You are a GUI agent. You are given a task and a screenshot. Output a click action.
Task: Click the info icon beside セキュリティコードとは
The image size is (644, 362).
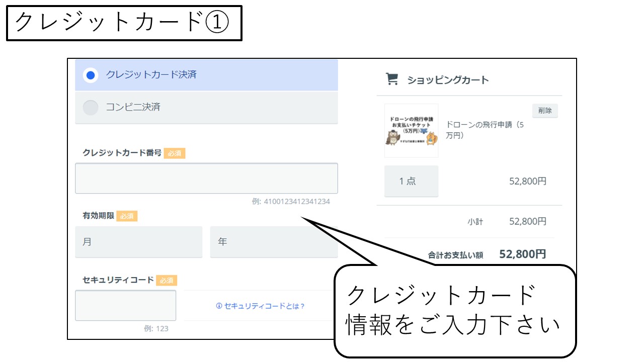(219, 306)
